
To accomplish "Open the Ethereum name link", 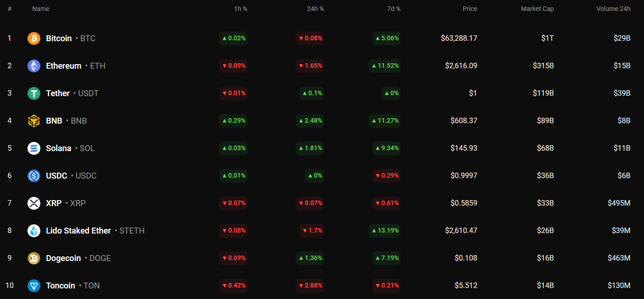I will click(x=64, y=66).
